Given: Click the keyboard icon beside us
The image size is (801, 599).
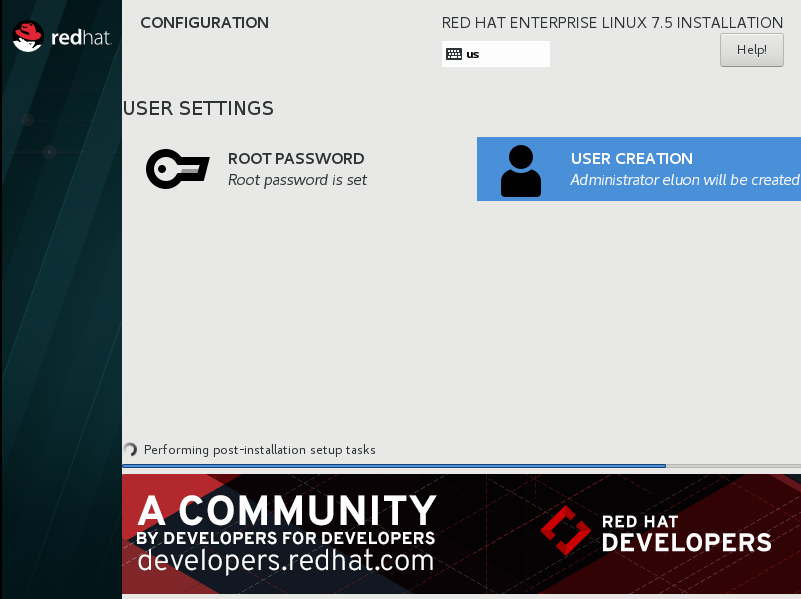Looking at the screenshot, I should coord(454,54).
